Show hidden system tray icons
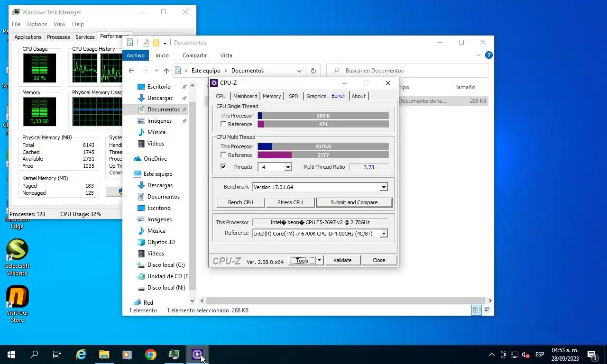Screen dimensions: 607x364 click(x=492, y=355)
